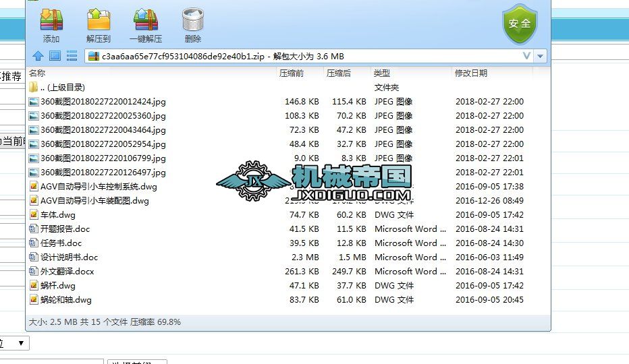Select file 360截图20180227220106799.jpg
The image size is (629, 364).
click(103, 158)
